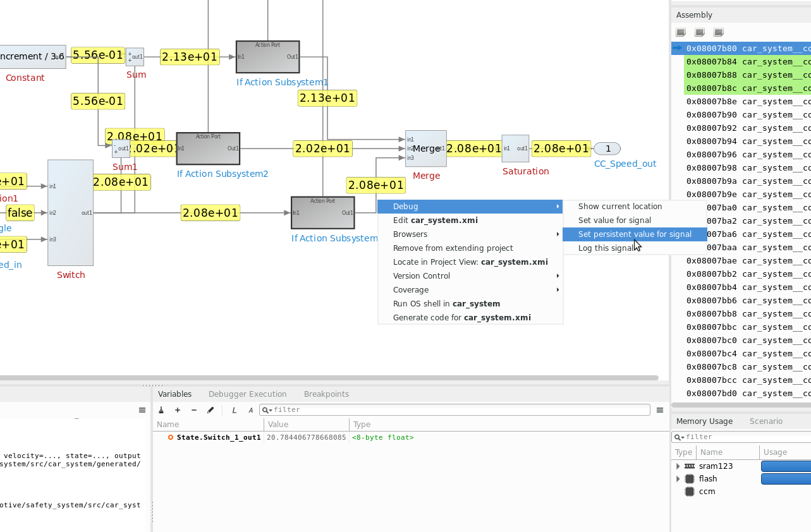Switch to the Breakpoints tab
This screenshot has width=811, height=532.
(x=326, y=394)
